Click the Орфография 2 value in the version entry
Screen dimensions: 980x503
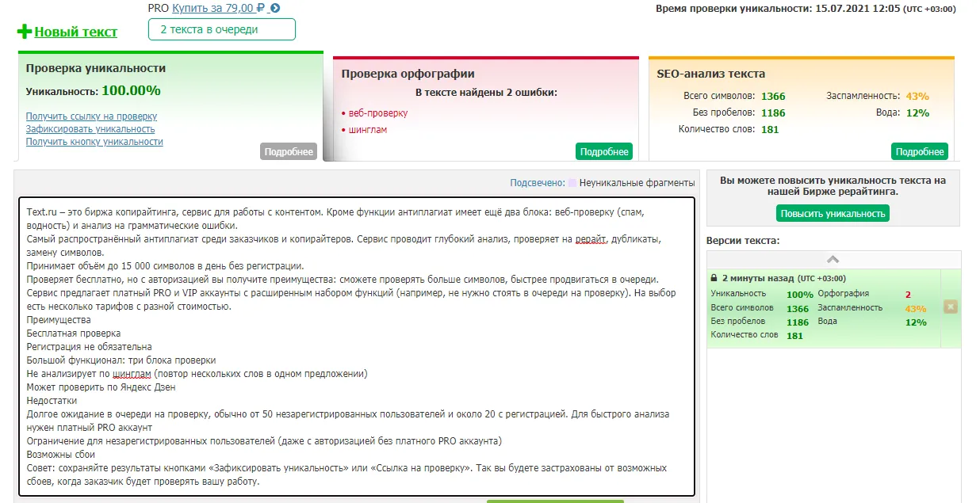908,294
